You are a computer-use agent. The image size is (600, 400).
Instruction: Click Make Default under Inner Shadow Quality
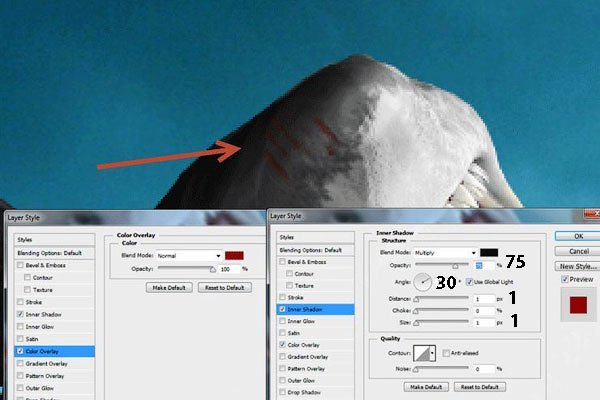click(426, 387)
